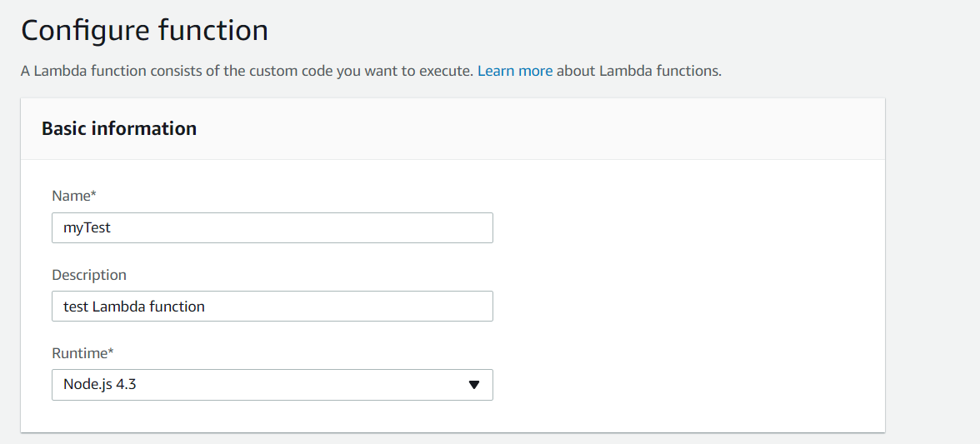Place cursor on "test Lambda function" text
Viewport: 980px width, 444px height.
134,306
